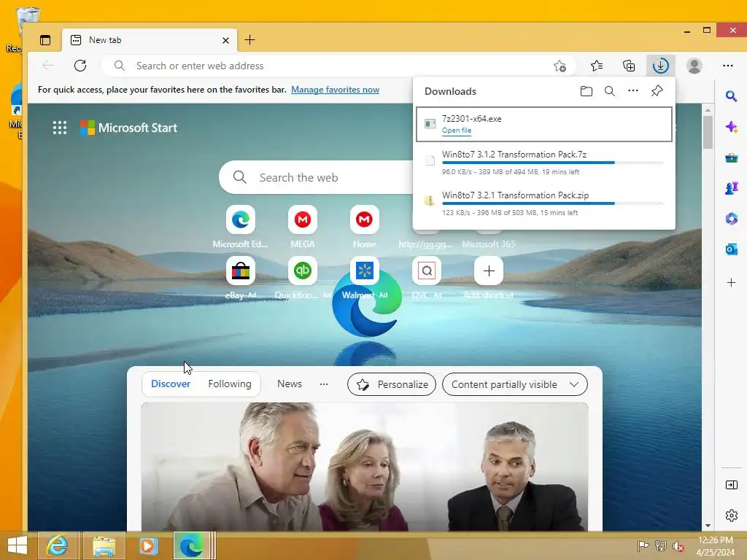Open Copilot sparkle icon in sidebar
This screenshot has height=560, width=747.
731,127
